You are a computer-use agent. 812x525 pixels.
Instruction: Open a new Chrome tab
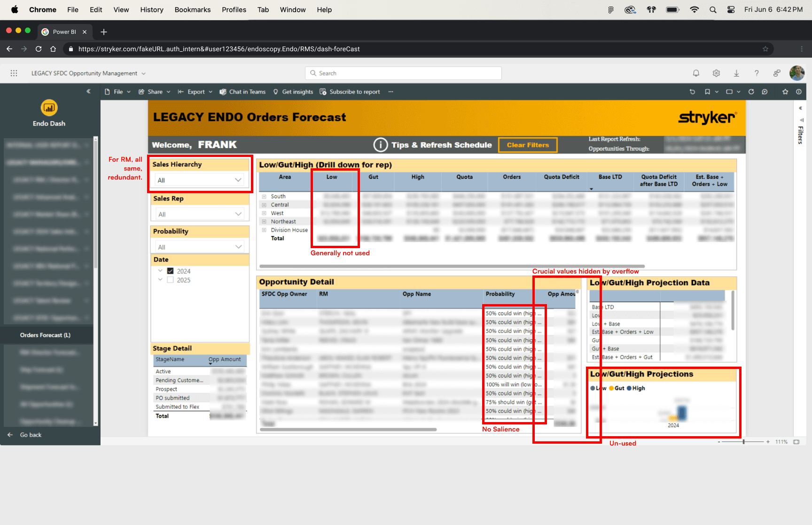[x=104, y=32]
